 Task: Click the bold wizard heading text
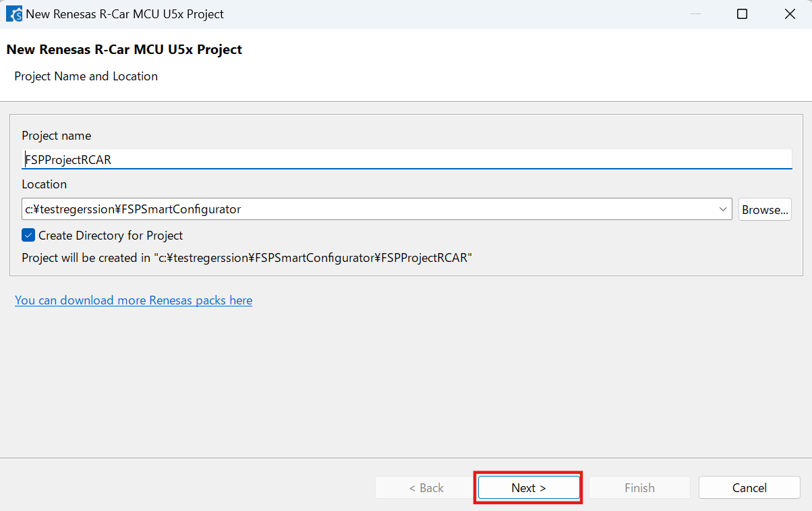[x=124, y=49]
